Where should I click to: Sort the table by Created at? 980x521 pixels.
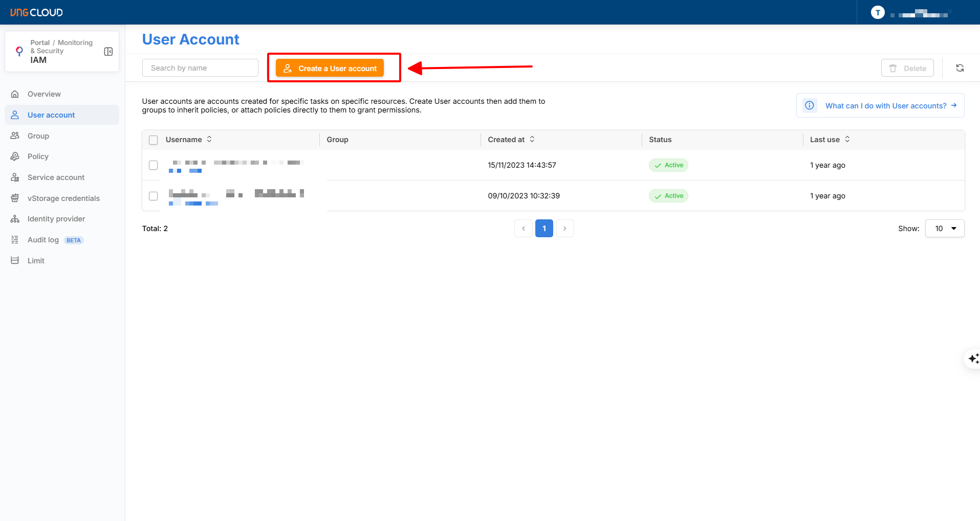coord(532,140)
